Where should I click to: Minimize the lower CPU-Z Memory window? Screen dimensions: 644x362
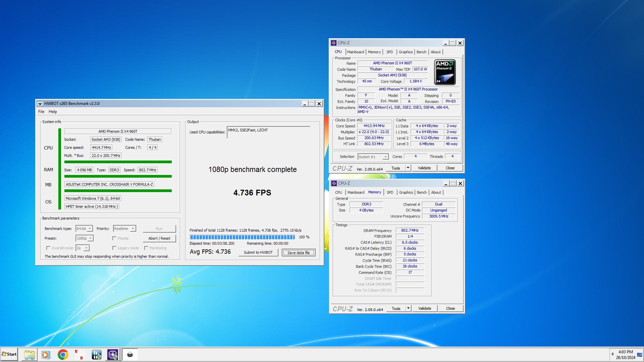[446, 183]
